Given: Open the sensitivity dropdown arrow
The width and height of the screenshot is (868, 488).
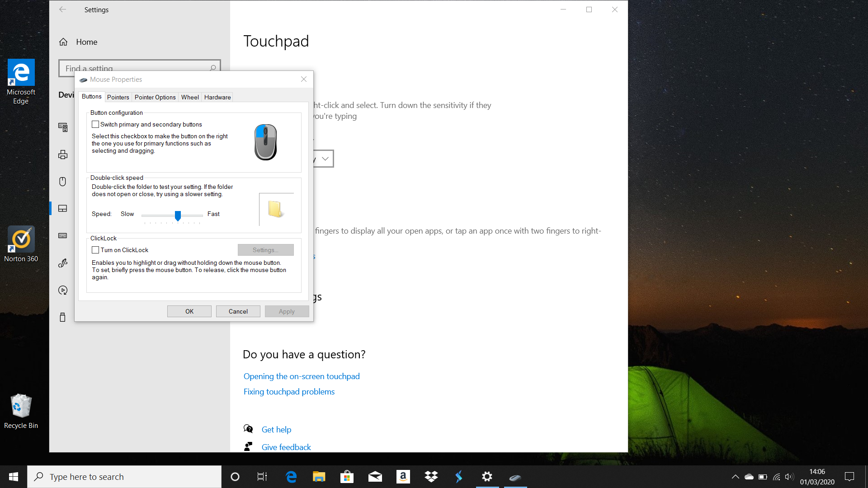Looking at the screenshot, I should [325, 159].
